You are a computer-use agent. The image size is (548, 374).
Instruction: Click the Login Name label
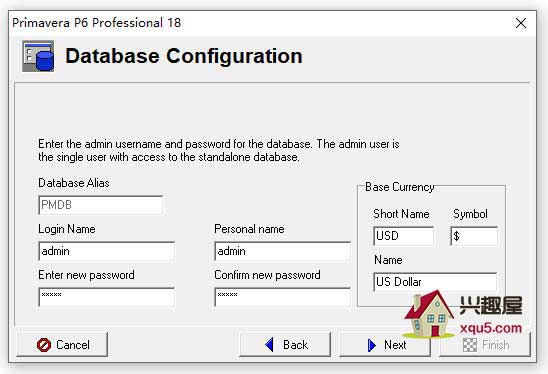coord(67,229)
